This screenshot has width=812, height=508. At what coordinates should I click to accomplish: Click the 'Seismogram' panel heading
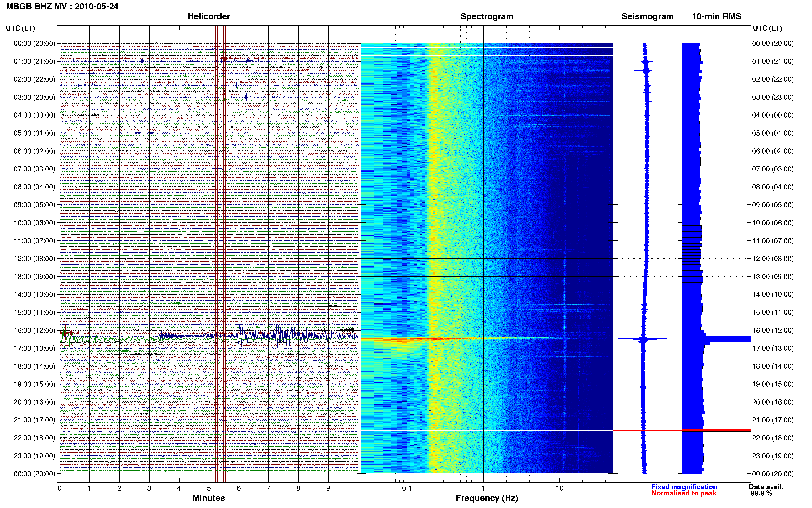point(648,16)
